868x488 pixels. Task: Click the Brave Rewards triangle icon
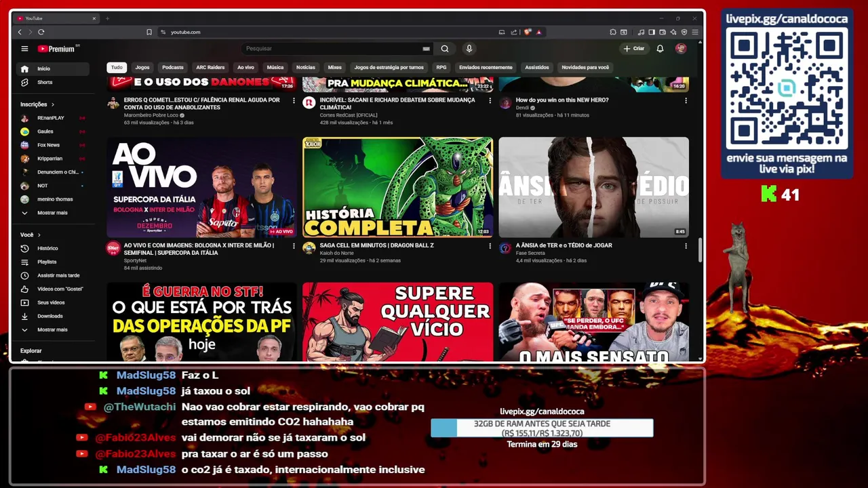point(538,32)
